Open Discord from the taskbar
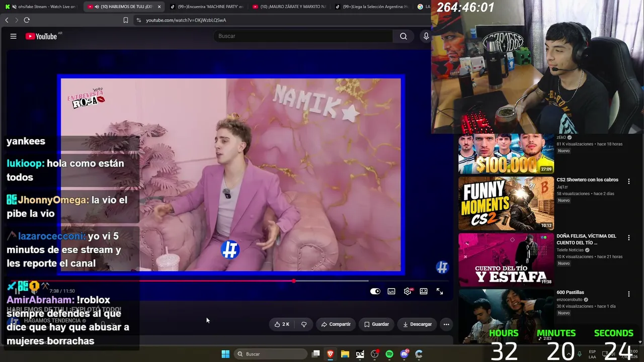 tap(404, 354)
